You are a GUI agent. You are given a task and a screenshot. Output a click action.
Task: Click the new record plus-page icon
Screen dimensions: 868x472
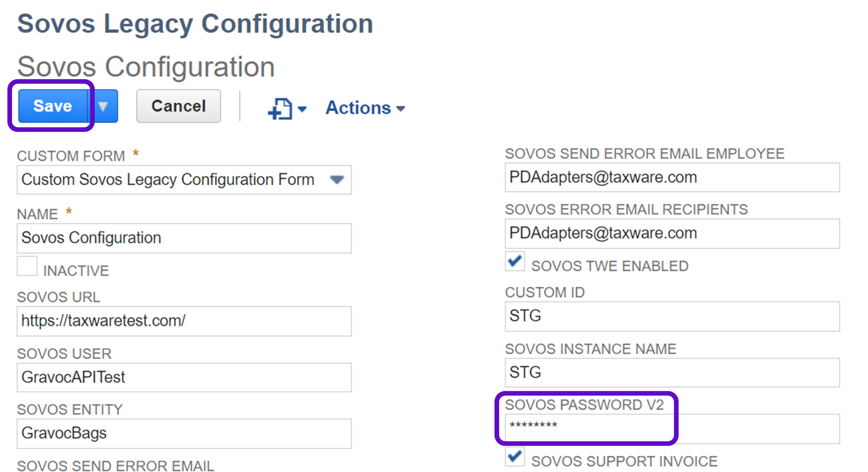(x=280, y=109)
